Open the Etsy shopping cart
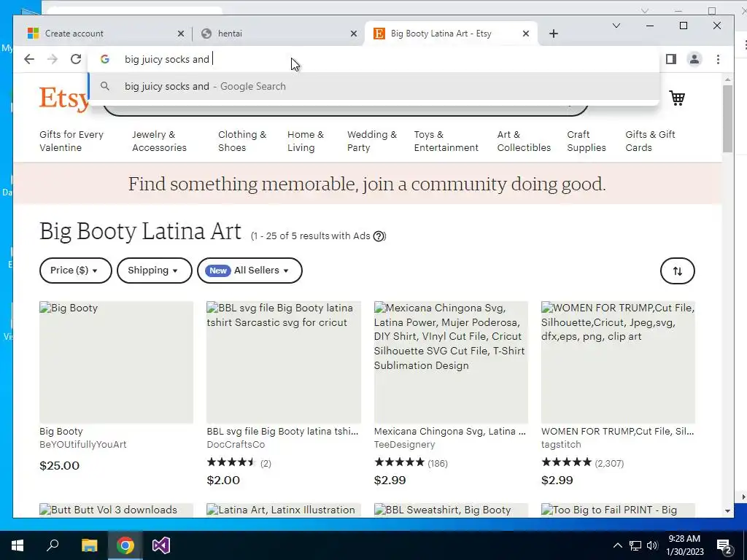The image size is (747, 560). point(677,98)
